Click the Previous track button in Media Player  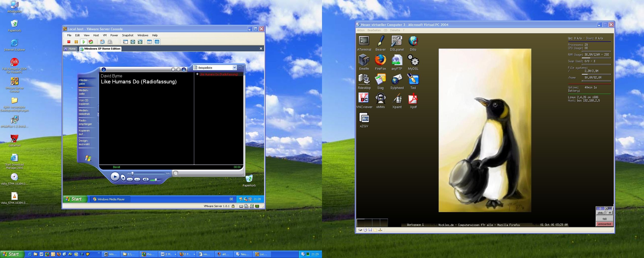[130, 179]
